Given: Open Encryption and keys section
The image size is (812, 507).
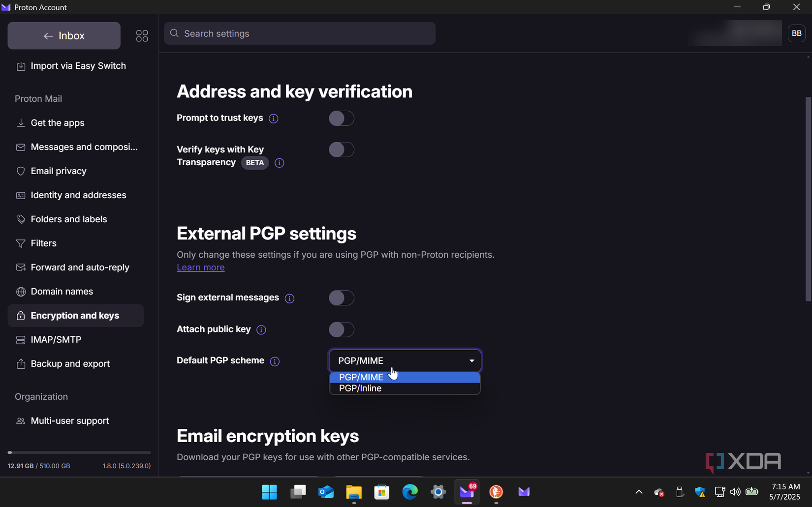Looking at the screenshot, I should [74, 315].
